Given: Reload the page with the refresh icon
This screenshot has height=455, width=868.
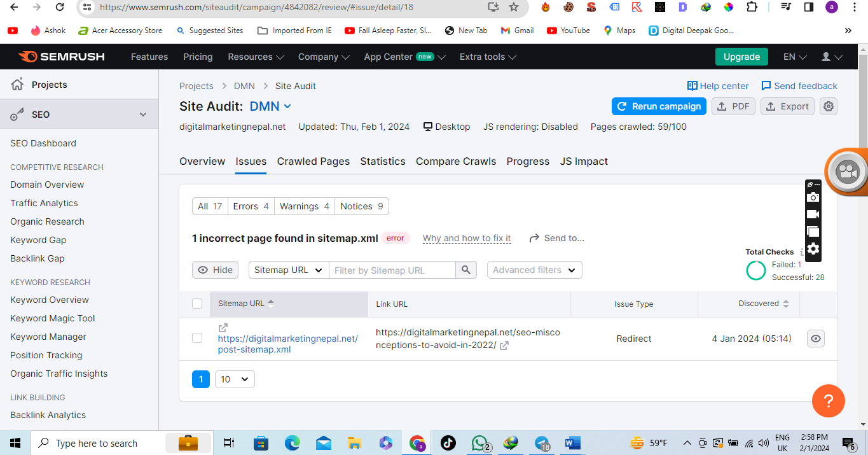Looking at the screenshot, I should click(x=59, y=7).
